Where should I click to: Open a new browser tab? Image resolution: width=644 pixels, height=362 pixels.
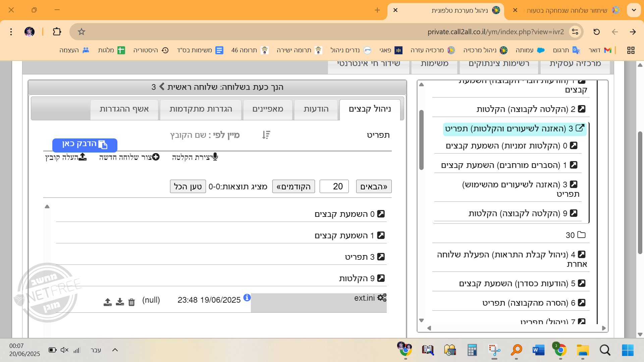[377, 10]
